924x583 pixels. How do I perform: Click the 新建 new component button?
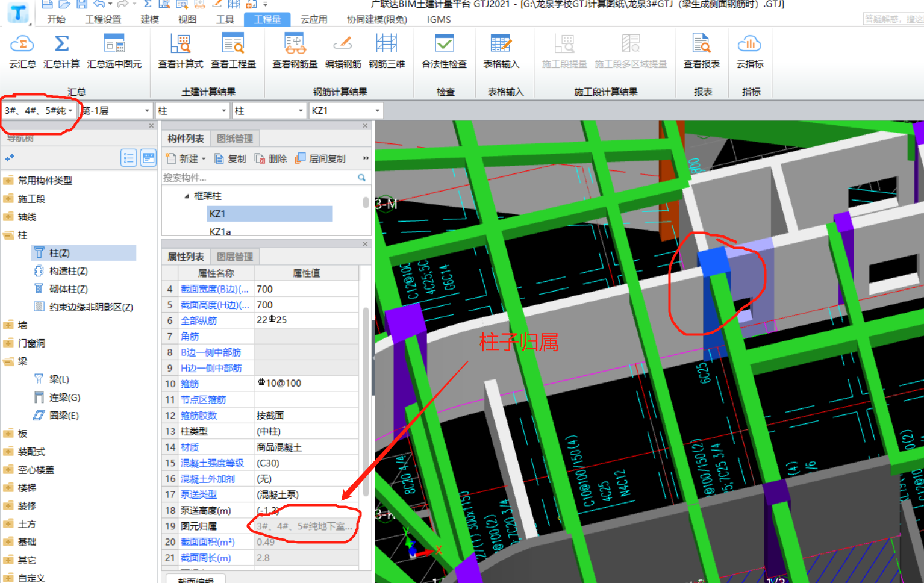pos(186,158)
